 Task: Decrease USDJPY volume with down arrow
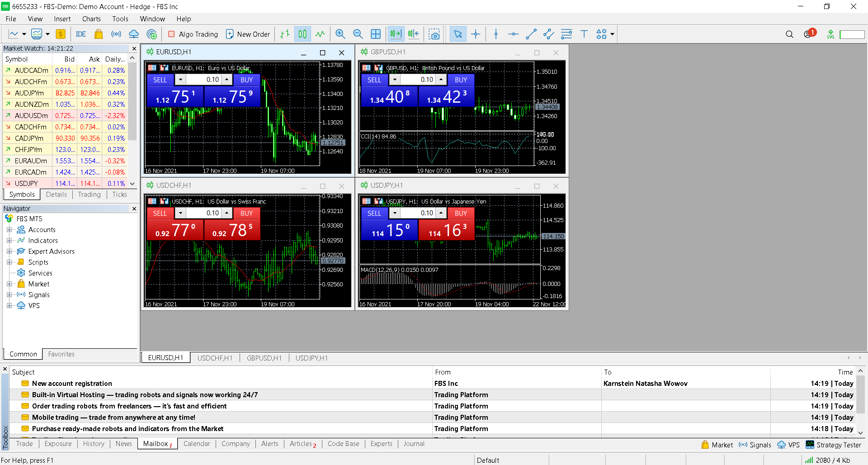click(395, 213)
